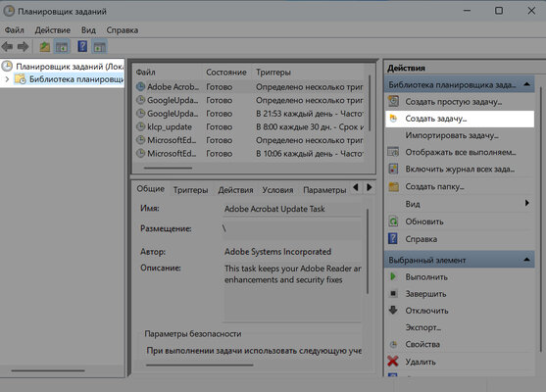Switch to the Триггеры tab
Viewport: 546px width, 392px height.
pyautogui.click(x=190, y=190)
